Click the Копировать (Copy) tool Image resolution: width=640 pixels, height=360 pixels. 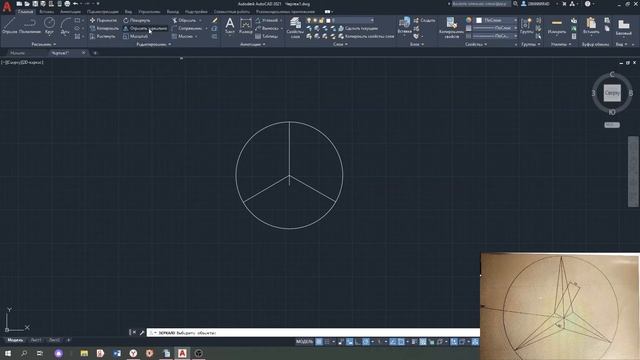[104, 28]
